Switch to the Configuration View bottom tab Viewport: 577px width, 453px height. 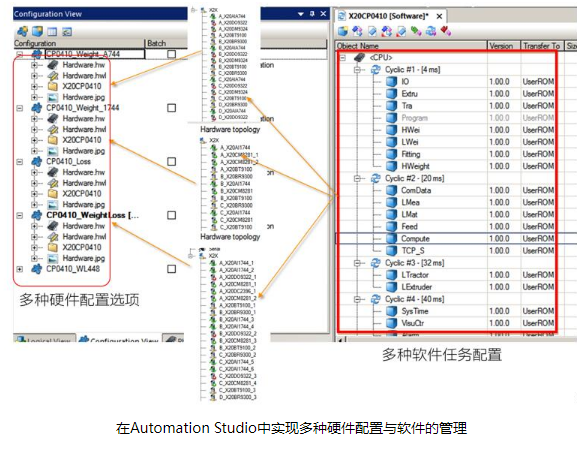[118, 339]
